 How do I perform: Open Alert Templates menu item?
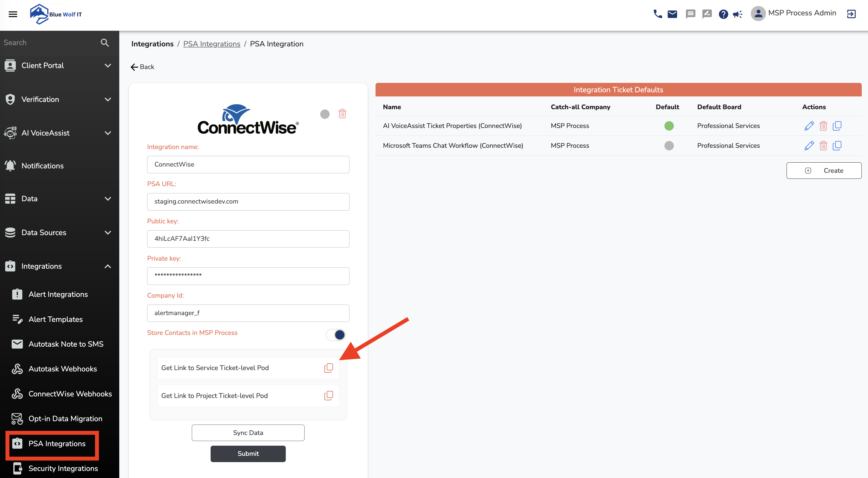tap(56, 319)
